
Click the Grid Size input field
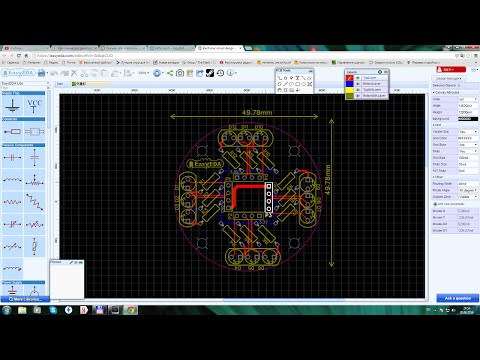468,158
